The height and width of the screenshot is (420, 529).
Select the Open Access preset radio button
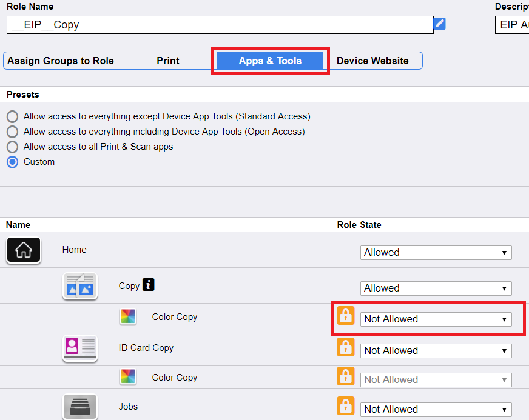coord(12,132)
